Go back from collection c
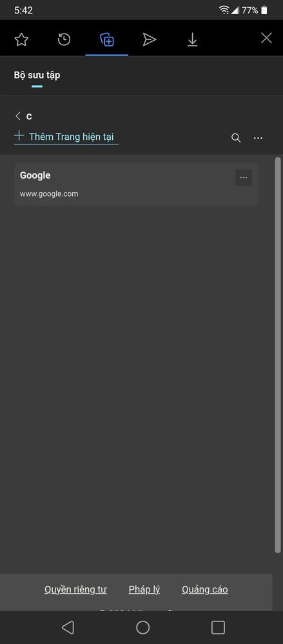 tap(17, 116)
